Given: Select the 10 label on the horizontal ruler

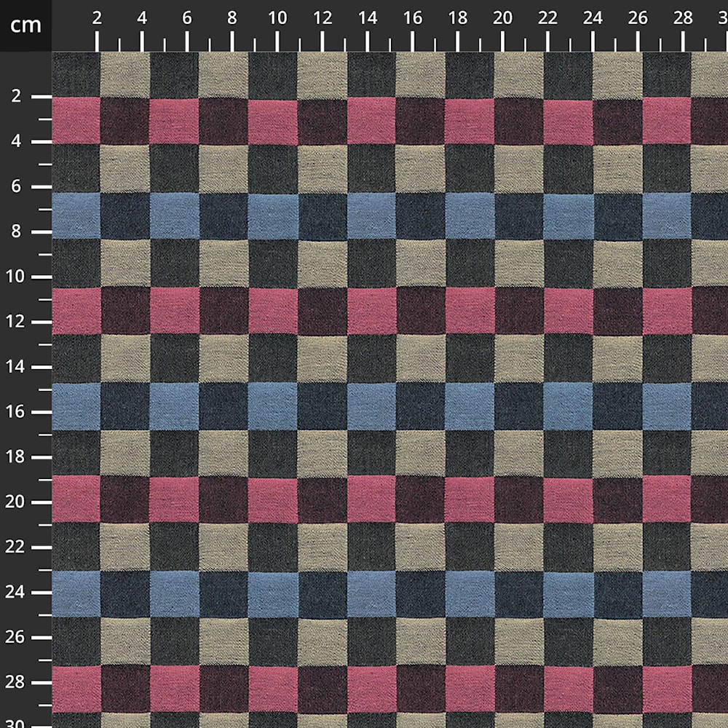Looking at the screenshot, I should pyautogui.click(x=277, y=18).
